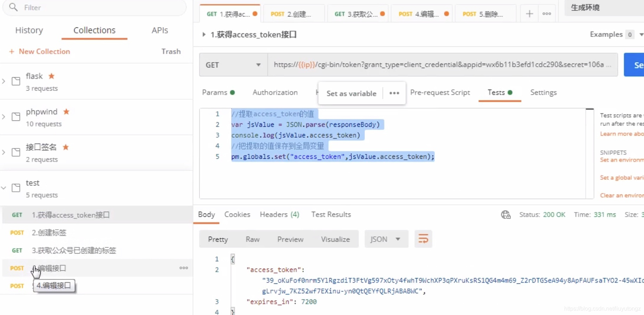The height and width of the screenshot is (315, 644).
Task: Switch to Visualize response view
Action: point(335,239)
